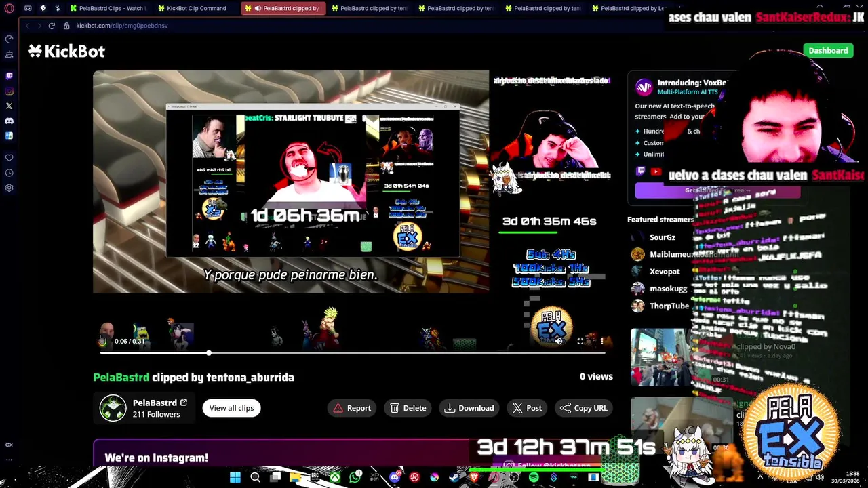The width and height of the screenshot is (868, 488).
Task: Open Opera settings gear in sidebar
Action: tap(9, 188)
